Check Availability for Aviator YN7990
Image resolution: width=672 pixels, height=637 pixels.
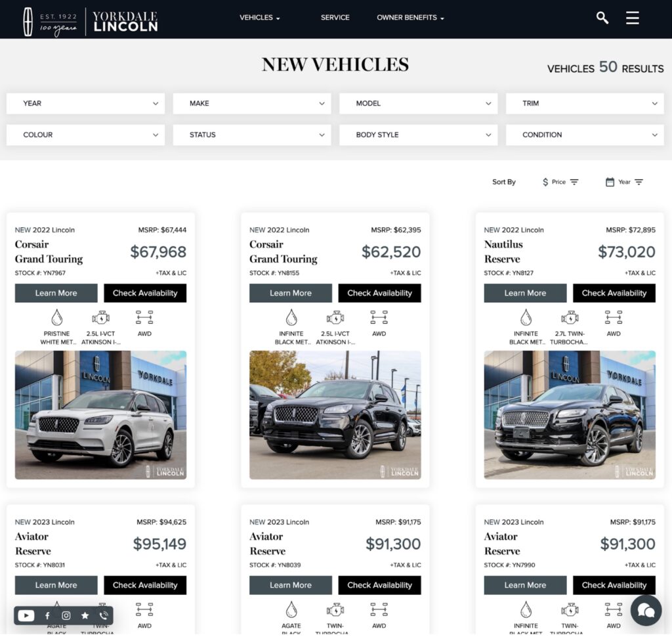click(x=614, y=585)
